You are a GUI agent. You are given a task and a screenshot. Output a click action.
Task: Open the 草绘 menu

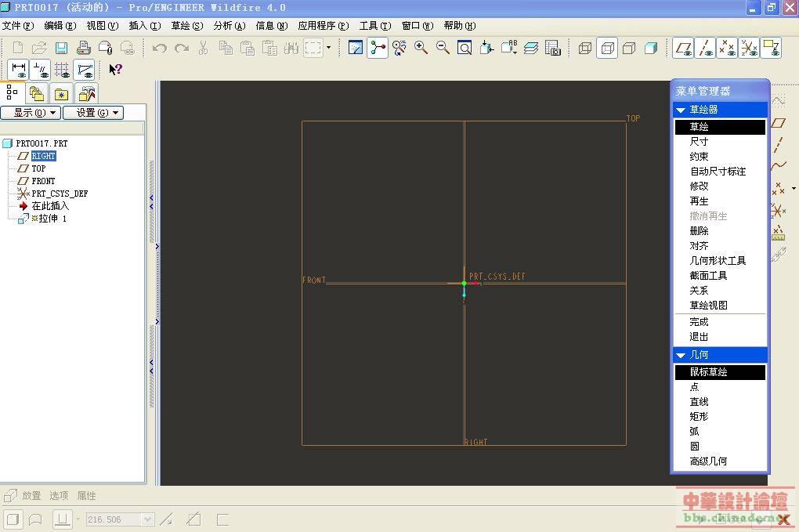click(187, 26)
